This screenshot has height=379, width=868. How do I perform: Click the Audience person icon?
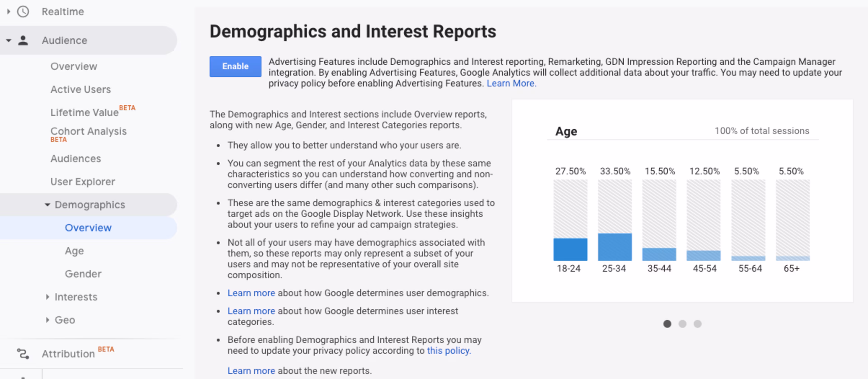click(x=23, y=40)
